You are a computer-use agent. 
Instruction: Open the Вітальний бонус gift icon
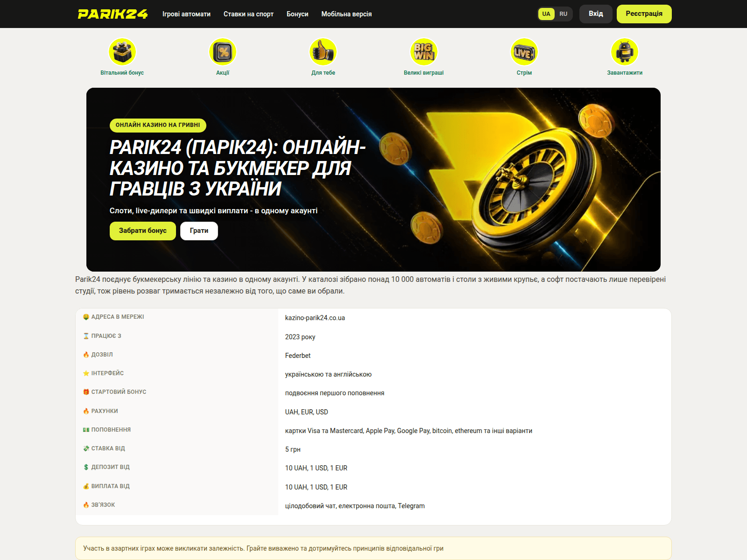coord(122,52)
